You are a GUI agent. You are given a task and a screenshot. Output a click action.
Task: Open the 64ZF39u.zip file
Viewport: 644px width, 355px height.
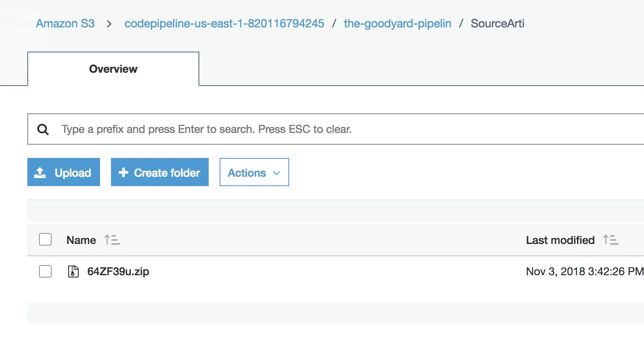tap(118, 271)
